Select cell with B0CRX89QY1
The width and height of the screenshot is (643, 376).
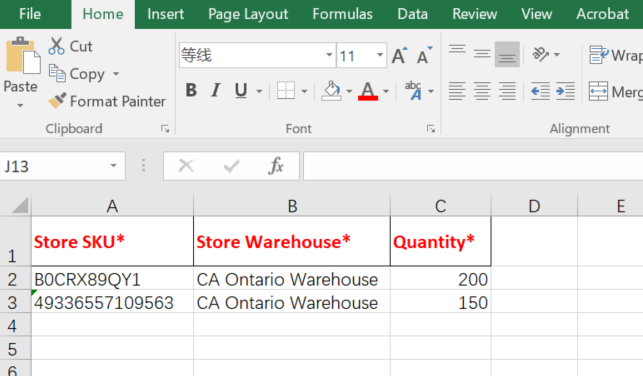tap(112, 279)
